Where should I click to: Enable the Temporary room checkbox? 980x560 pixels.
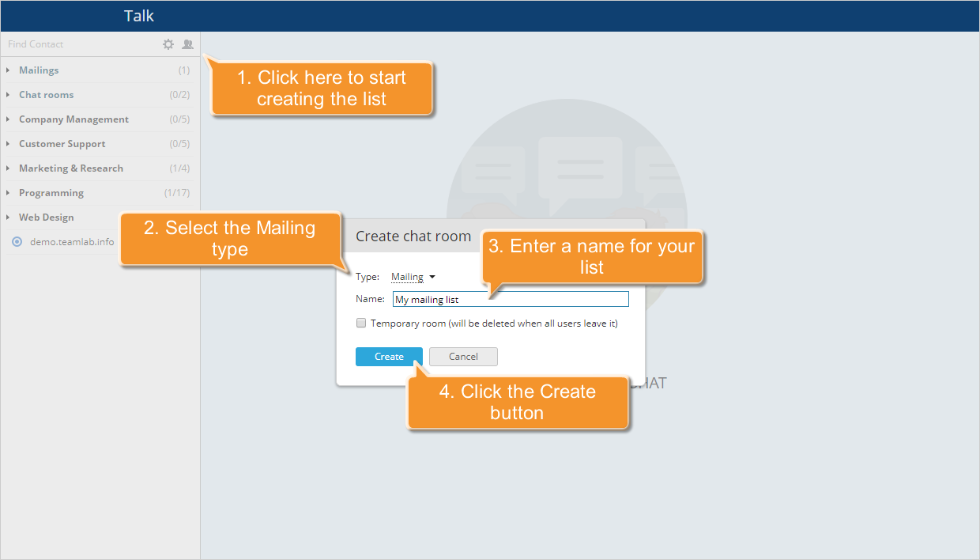coord(361,323)
